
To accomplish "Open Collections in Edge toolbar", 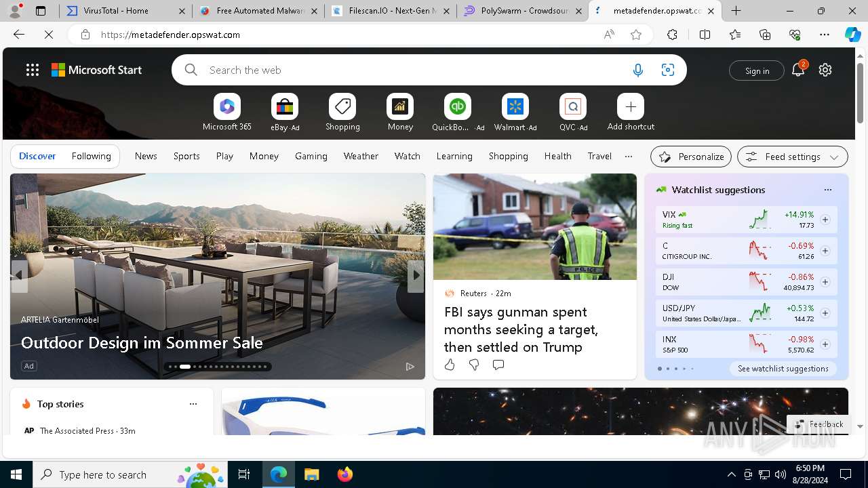I will pyautogui.click(x=765, y=35).
